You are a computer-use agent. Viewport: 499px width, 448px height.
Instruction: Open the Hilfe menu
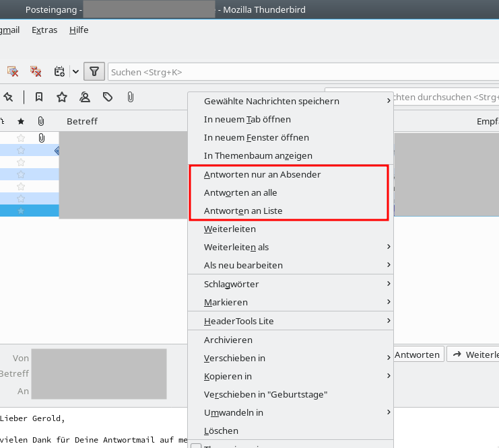pos(79,30)
